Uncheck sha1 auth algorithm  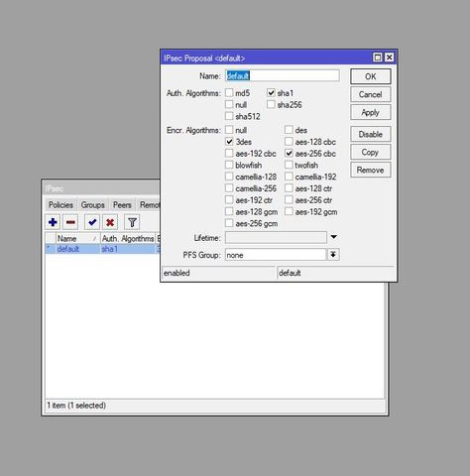click(x=271, y=93)
